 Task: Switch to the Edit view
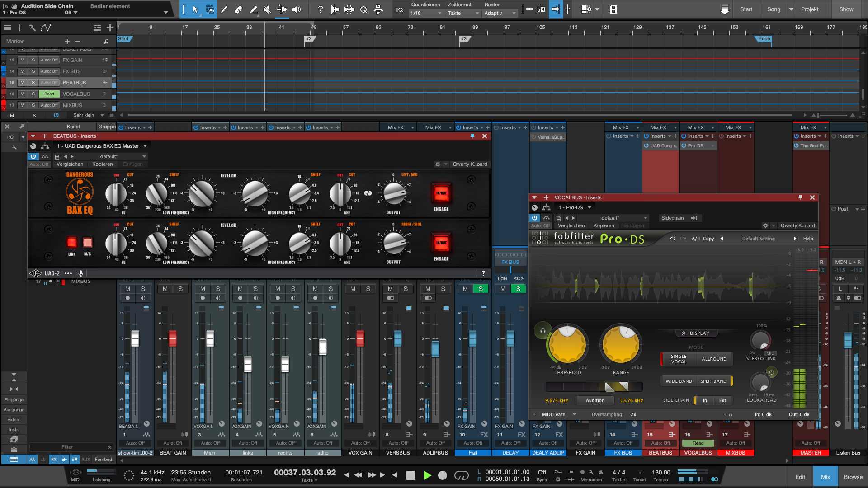point(800,477)
